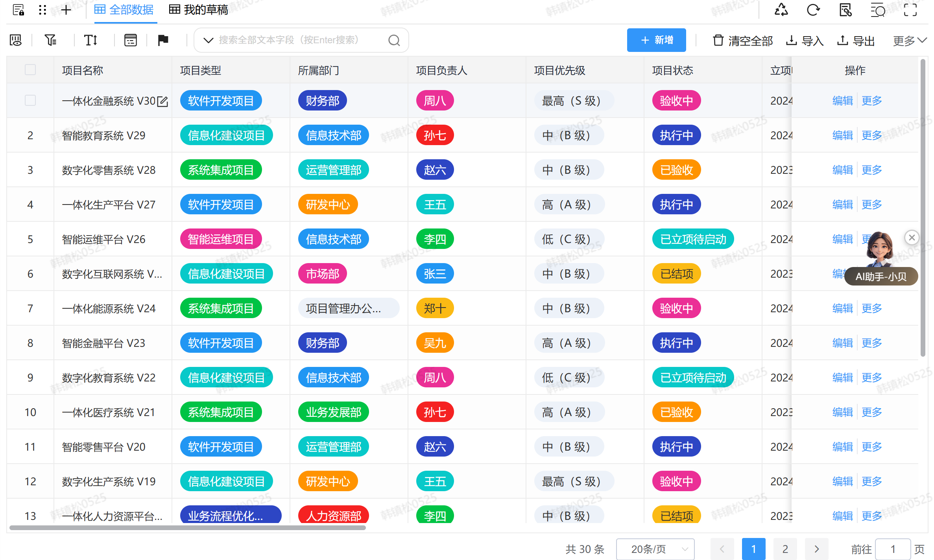The image size is (934, 560).
Task: Open 更多 for 数字化生产系统 V19 row
Action: click(871, 481)
